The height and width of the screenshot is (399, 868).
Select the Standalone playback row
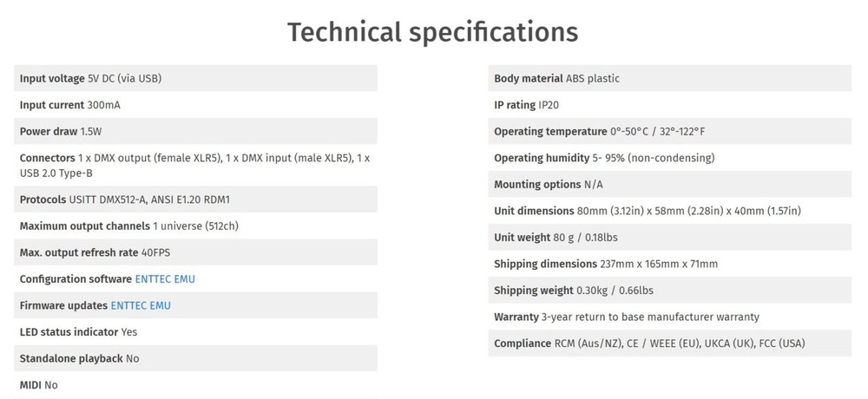tap(195, 358)
